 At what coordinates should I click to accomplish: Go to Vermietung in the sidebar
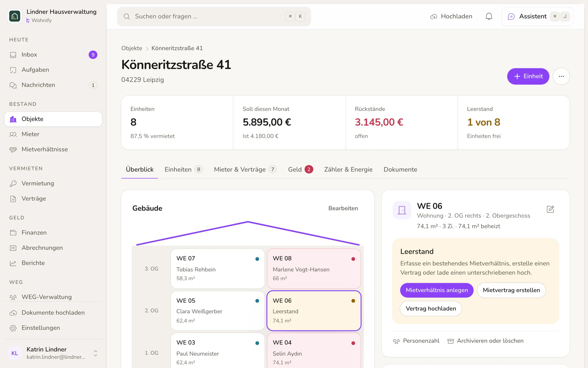[53, 183]
